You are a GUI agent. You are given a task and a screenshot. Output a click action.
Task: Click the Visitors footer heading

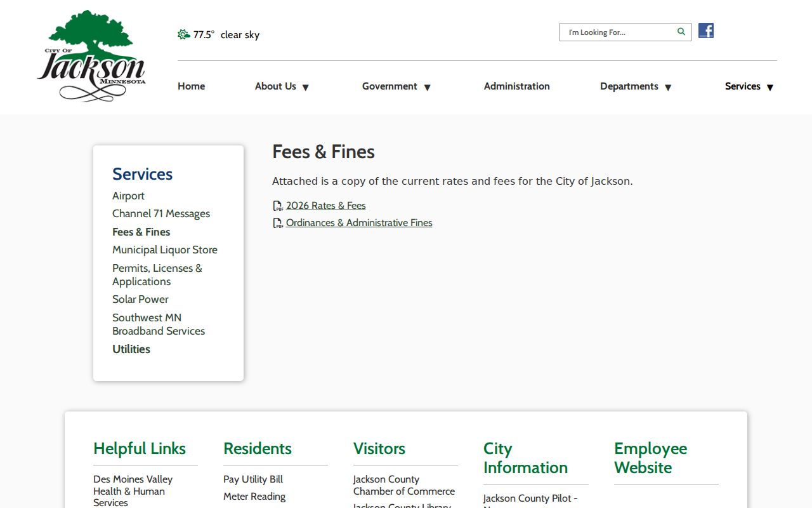[x=379, y=448]
